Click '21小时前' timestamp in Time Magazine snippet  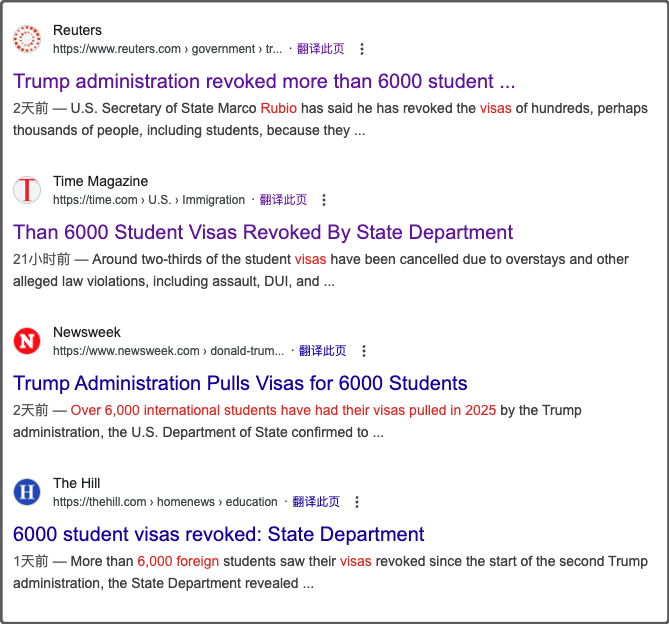click(41, 259)
